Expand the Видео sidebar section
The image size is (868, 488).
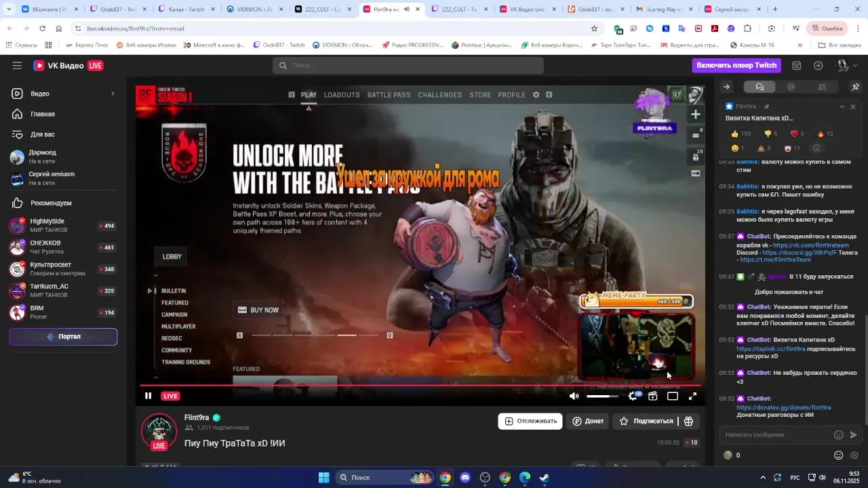click(x=63, y=94)
